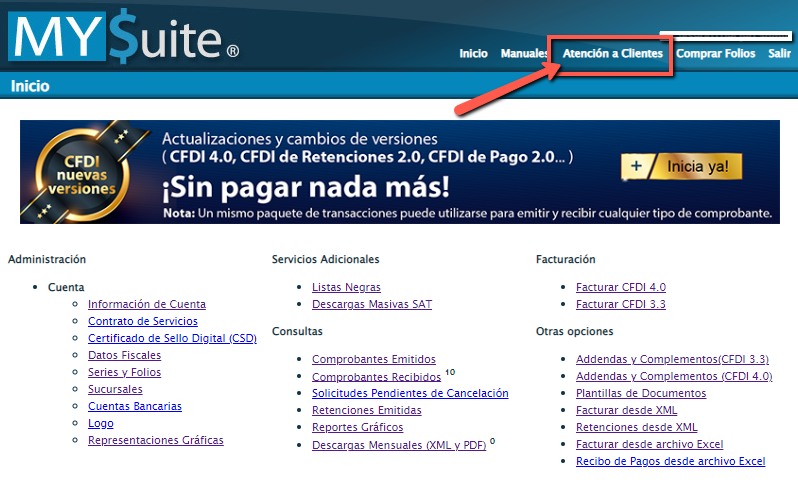Screen dimensions: 798x487
Task: Open the Sucursales link
Action: [115, 389]
